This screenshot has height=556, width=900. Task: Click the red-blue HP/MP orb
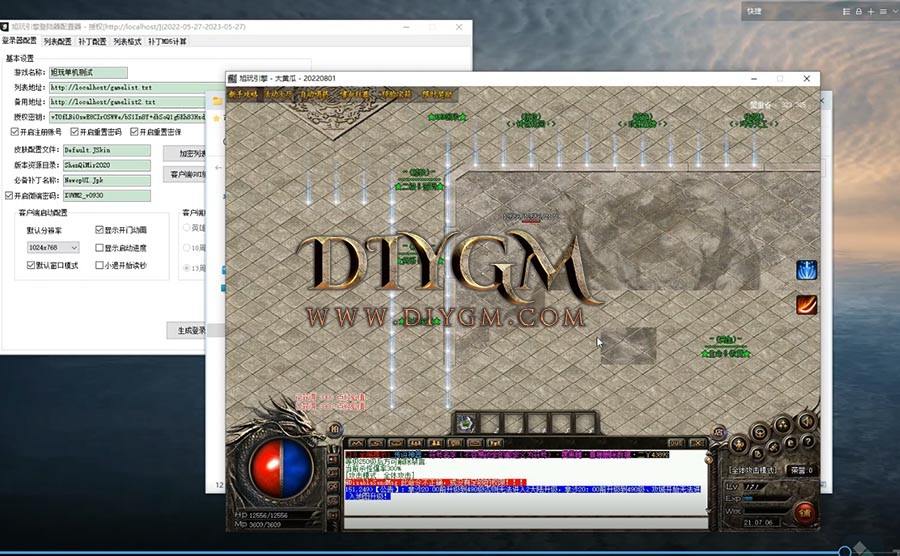281,468
